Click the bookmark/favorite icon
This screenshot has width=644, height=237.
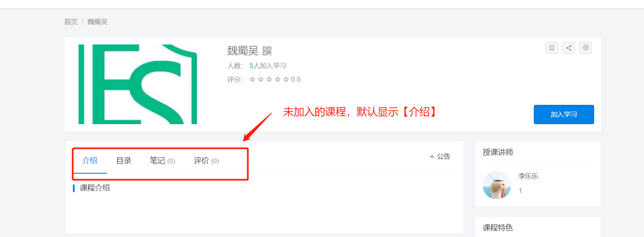[x=551, y=48]
